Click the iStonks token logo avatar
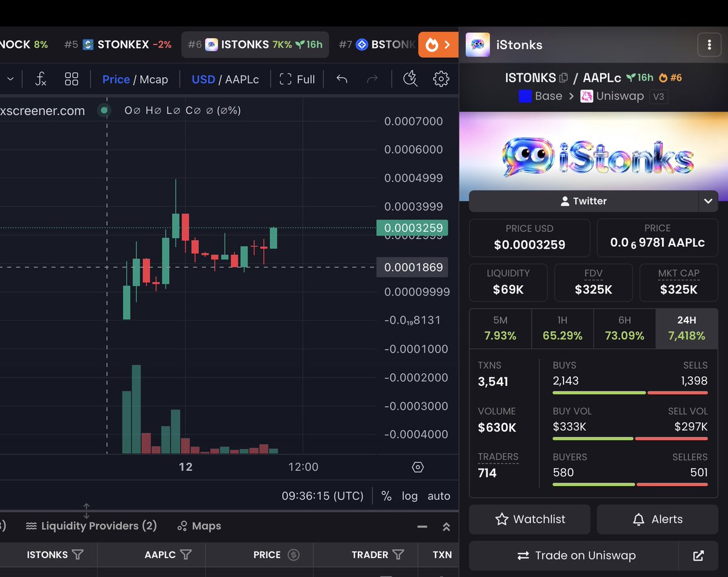 (x=478, y=45)
